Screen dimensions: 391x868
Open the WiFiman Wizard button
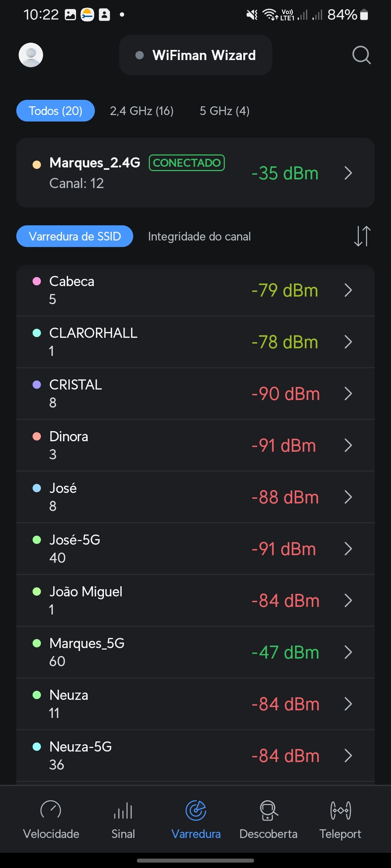195,55
